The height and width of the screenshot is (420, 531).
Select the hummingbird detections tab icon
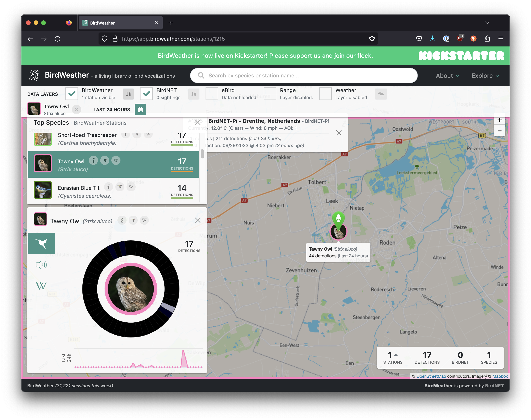point(41,243)
